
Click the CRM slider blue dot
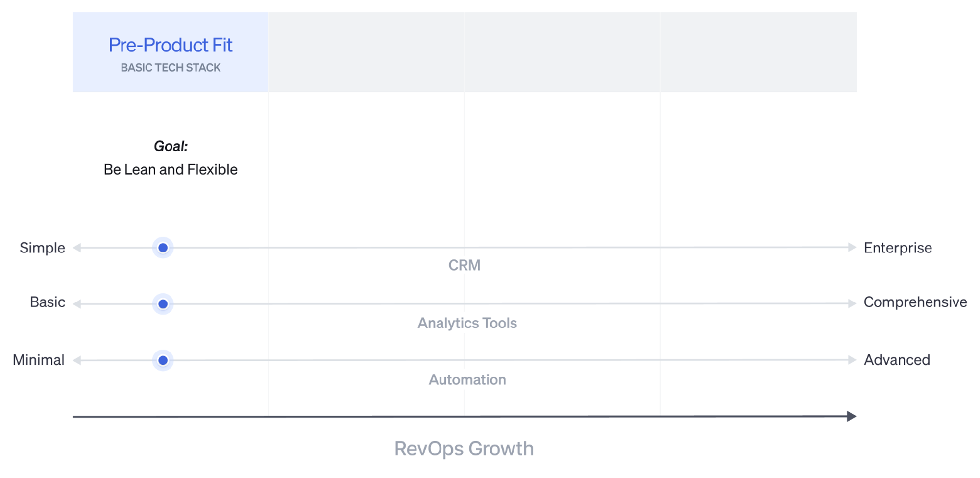[x=163, y=248]
